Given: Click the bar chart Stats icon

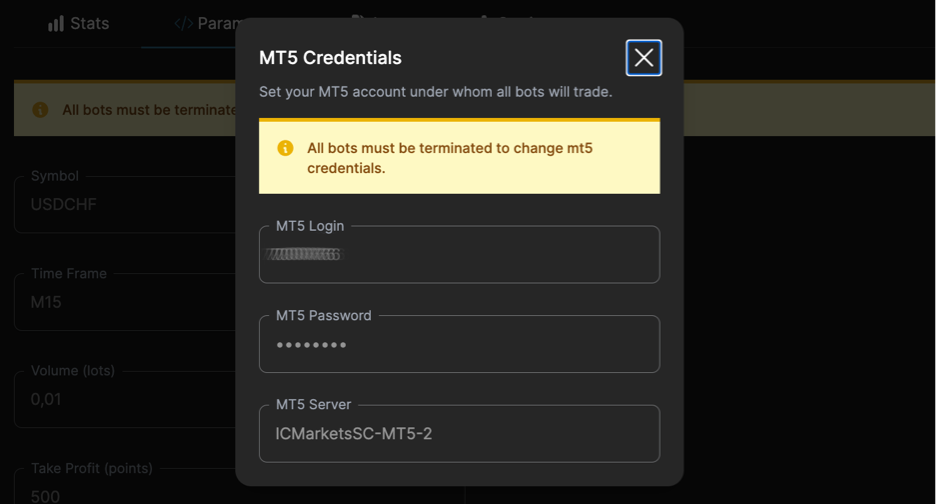Looking at the screenshot, I should 56,24.
